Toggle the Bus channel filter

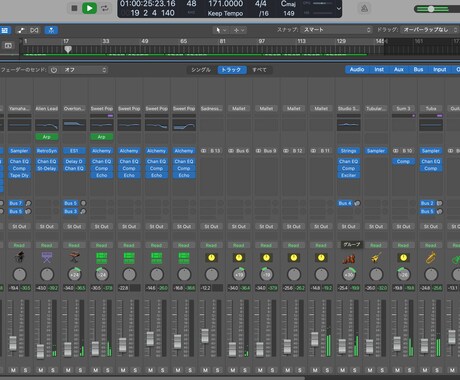pyautogui.click(x=418, y=70)
